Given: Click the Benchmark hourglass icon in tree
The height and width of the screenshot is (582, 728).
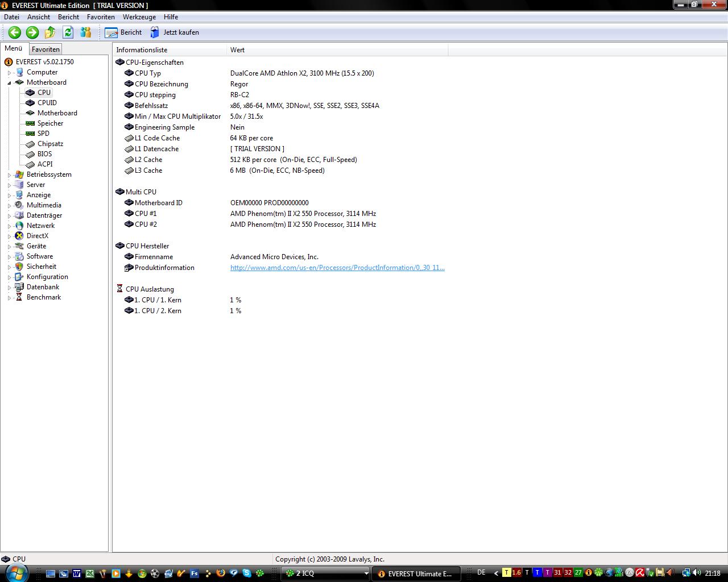Looking at the screenshot, I should [x=19, y=297].
